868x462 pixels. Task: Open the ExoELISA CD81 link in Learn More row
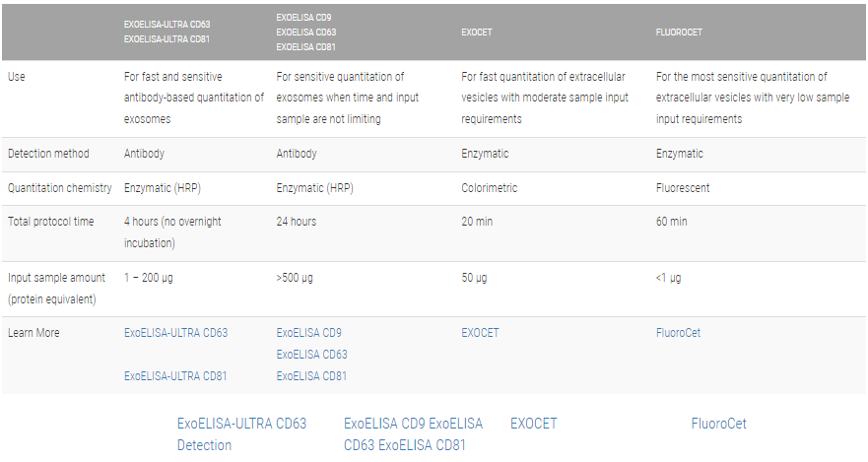pos(311,375)
